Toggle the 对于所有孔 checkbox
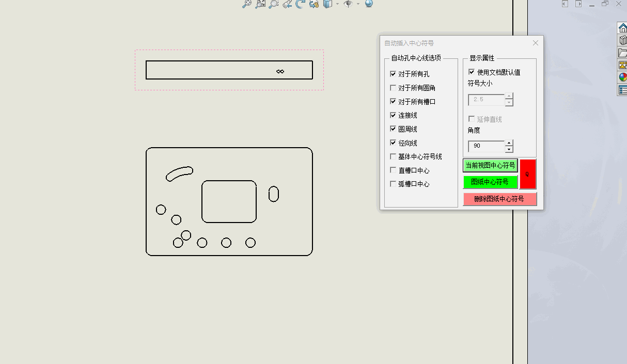Image resolution: width=627 pixels, height=364 pixels. click(393, 74)
